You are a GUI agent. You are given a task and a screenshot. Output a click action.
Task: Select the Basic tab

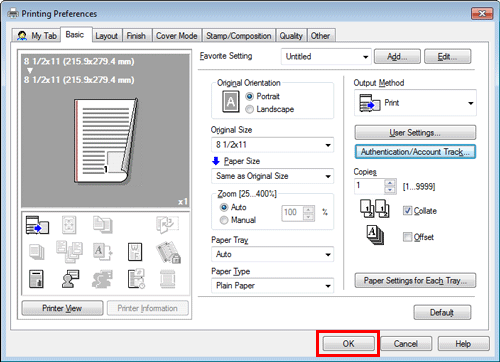point(75,35)
